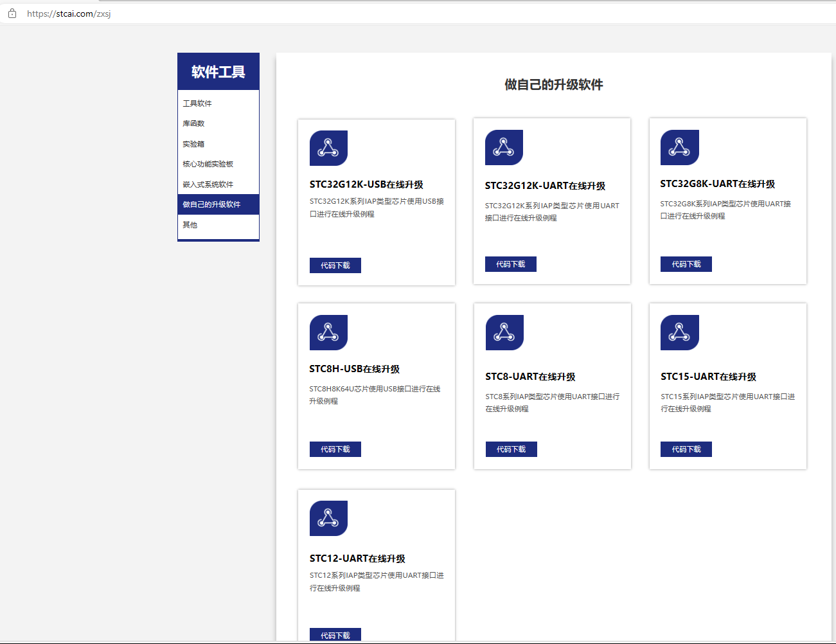The image size is (836, 644).
Task: Click the STC12系列IAP类型芯片 description text
Action: (x=377, y=582)
